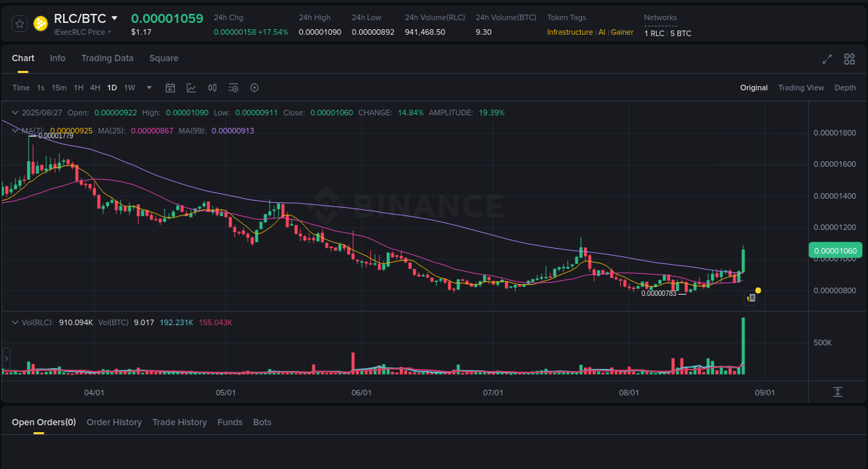868x469 pixels.
Task: Open the layout widgets icon top right
Action: click(849, 59)
